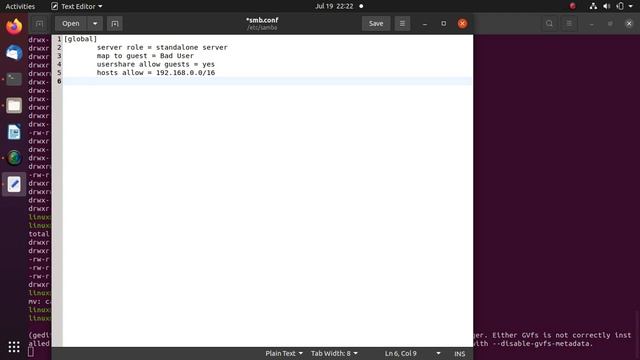Click line 'server role = standalone server'
640x360 pixels.
(162, 47)
